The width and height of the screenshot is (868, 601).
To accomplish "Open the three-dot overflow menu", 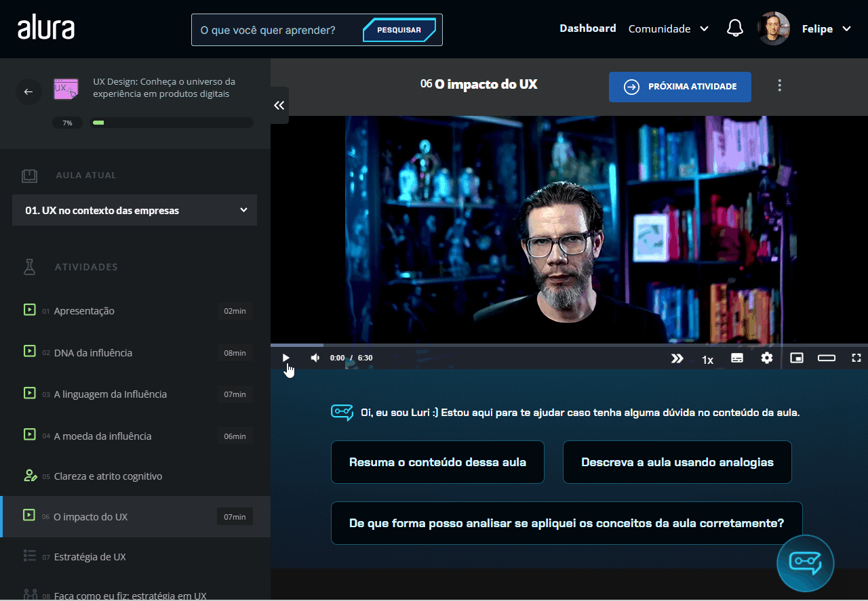I will click(x=779, y=85).
